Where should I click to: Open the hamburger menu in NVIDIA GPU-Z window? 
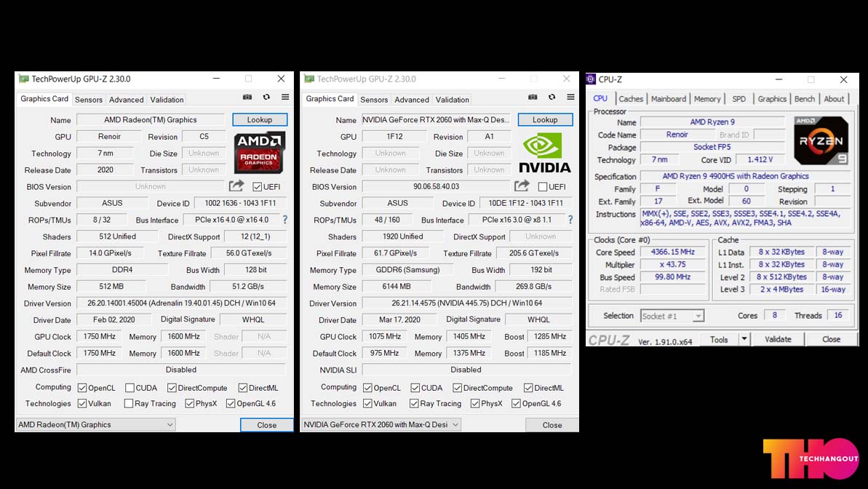point(570,97)
